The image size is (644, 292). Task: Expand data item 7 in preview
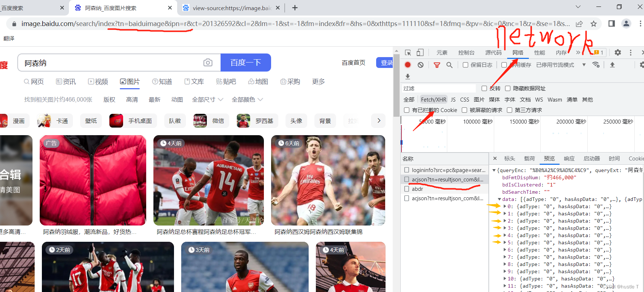[x=505, y=257]
